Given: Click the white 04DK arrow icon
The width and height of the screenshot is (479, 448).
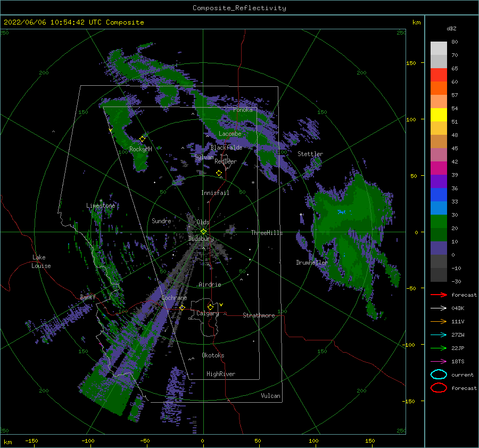Looking at the screenshot, I should [x=439, y=308].
